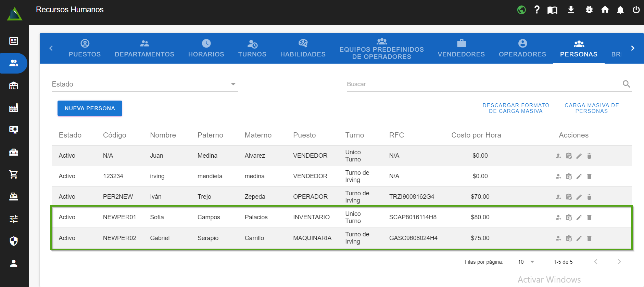Open the help question mark icon
644x287 pixels.
click(x=537, y=10)
